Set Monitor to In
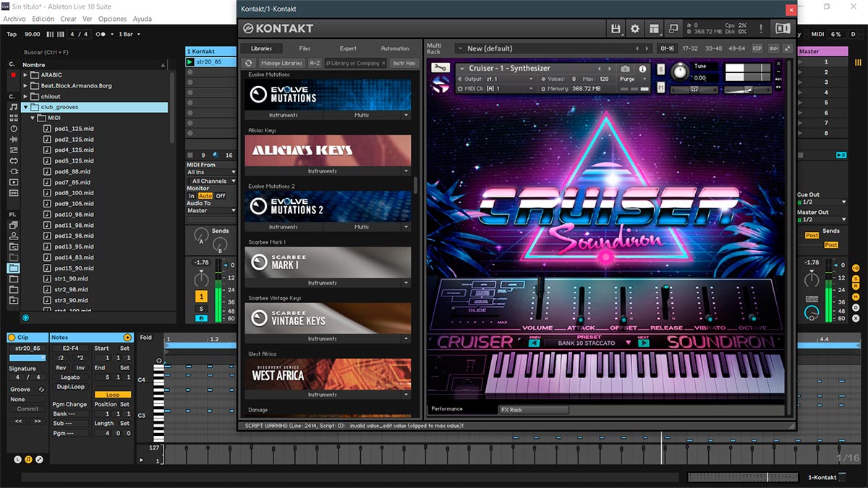868x488 pixels. coord(192,196)
